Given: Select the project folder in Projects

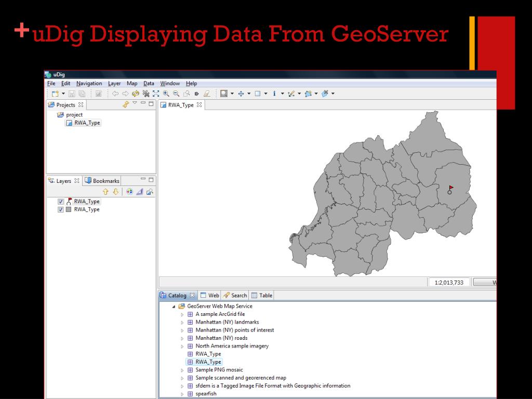Looking at the screenshot, I should point(70,115).
